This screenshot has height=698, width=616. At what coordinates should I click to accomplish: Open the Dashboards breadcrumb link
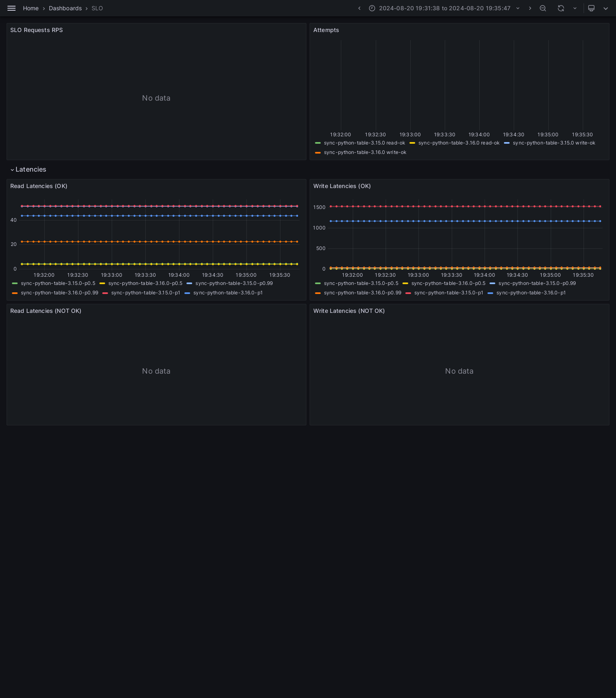(65, 8)
